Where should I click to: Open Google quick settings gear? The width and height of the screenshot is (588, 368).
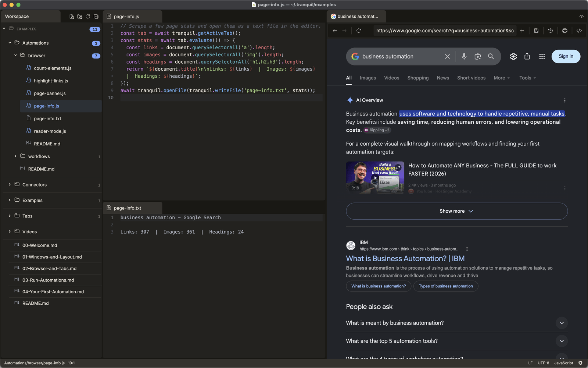[513, 56]
